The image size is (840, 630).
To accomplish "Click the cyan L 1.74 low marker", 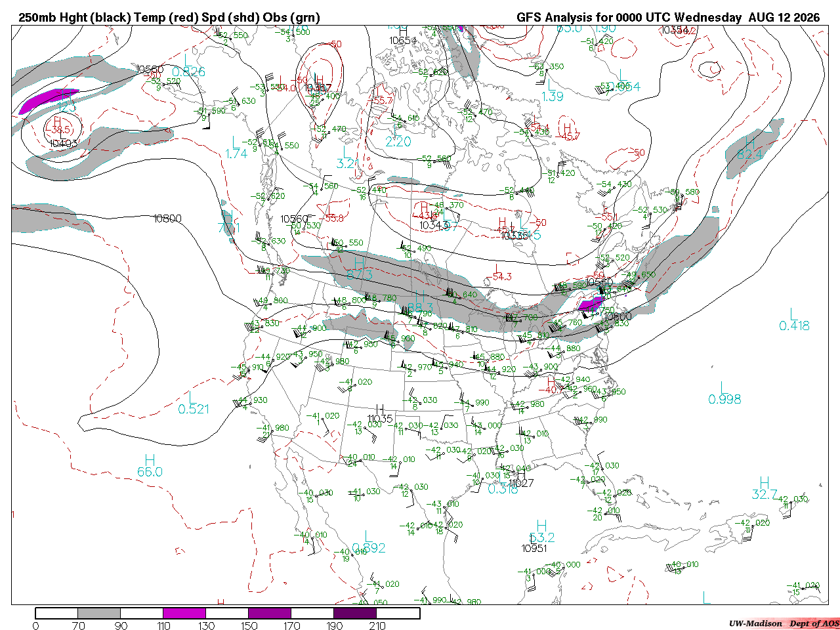I will click(236, 148).
